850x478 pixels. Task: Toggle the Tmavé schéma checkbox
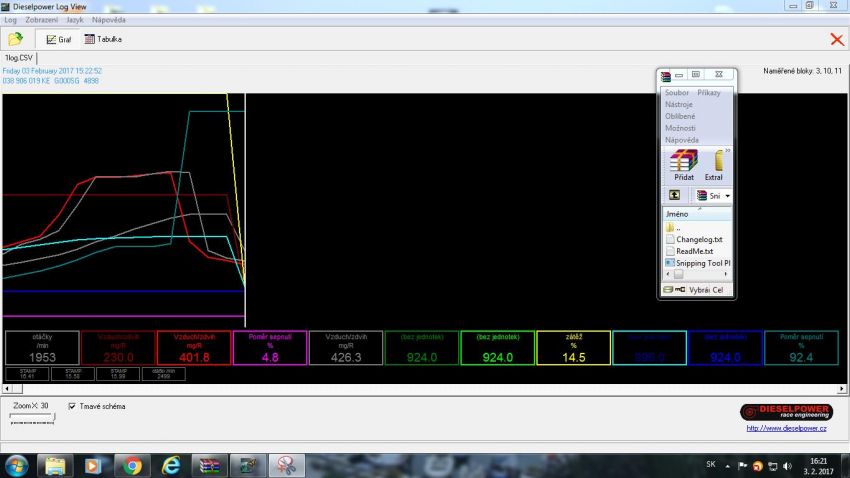pos(72,406)
